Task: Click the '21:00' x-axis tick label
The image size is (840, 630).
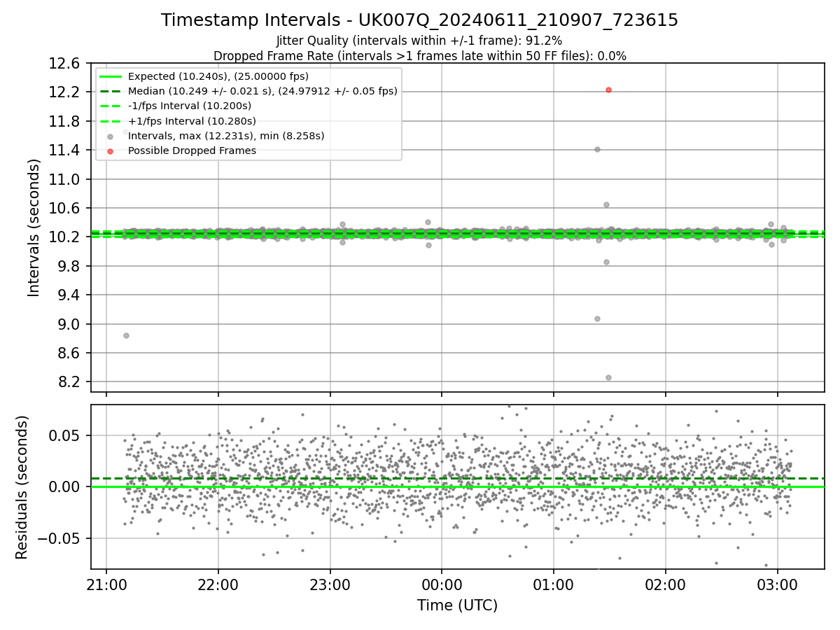Action: click(x=106, y=584)
